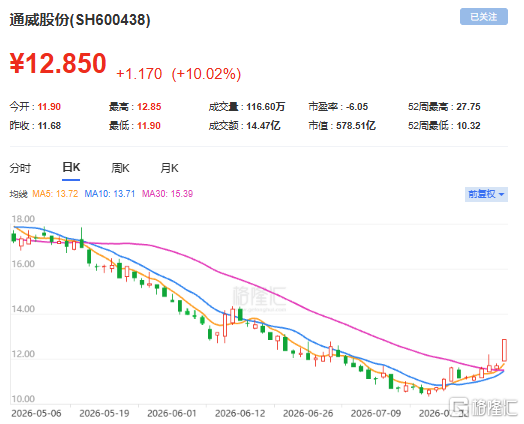Click the 2026-05-06 date axis label
The width and height of the screenshot is (524, 424).
pos(36,414)
